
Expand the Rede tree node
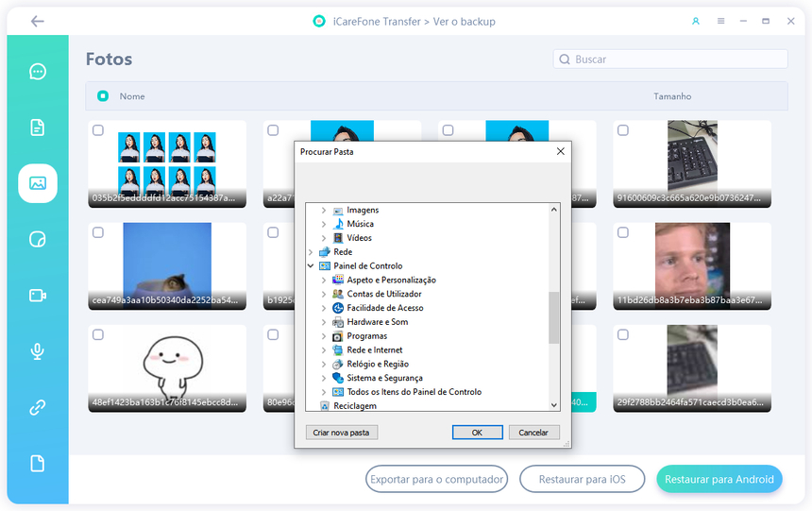click(311, 252)
